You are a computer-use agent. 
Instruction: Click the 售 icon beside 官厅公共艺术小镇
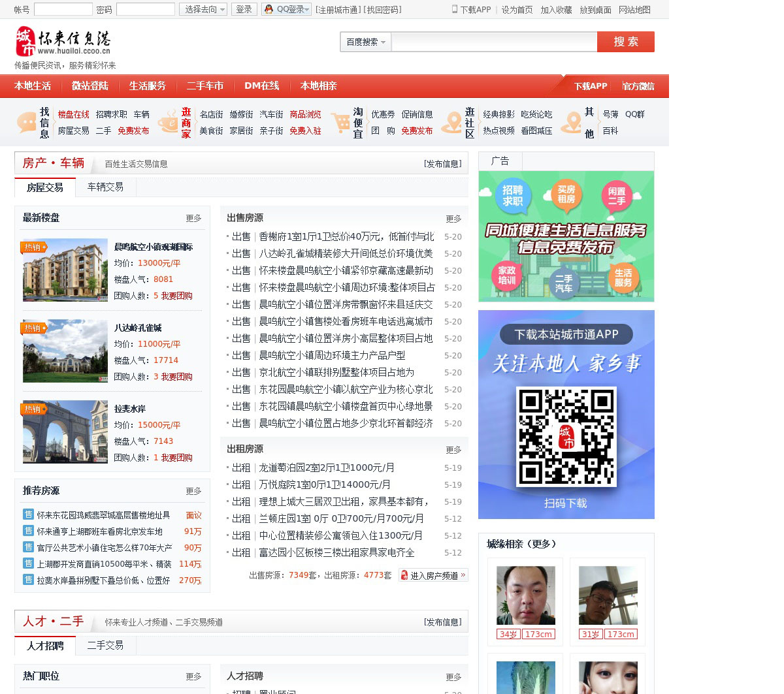[x=28, y=547]
